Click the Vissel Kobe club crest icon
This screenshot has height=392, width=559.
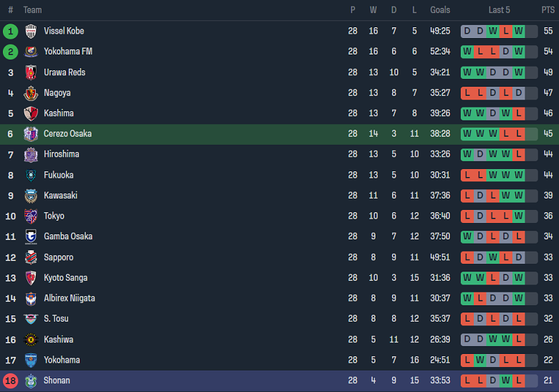(x=31, y=31)
